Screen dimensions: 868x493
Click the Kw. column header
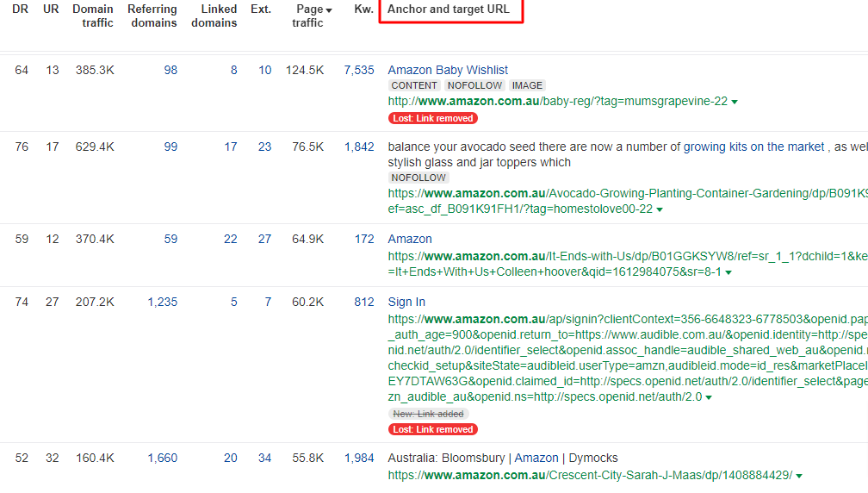(x=363, y=9)
